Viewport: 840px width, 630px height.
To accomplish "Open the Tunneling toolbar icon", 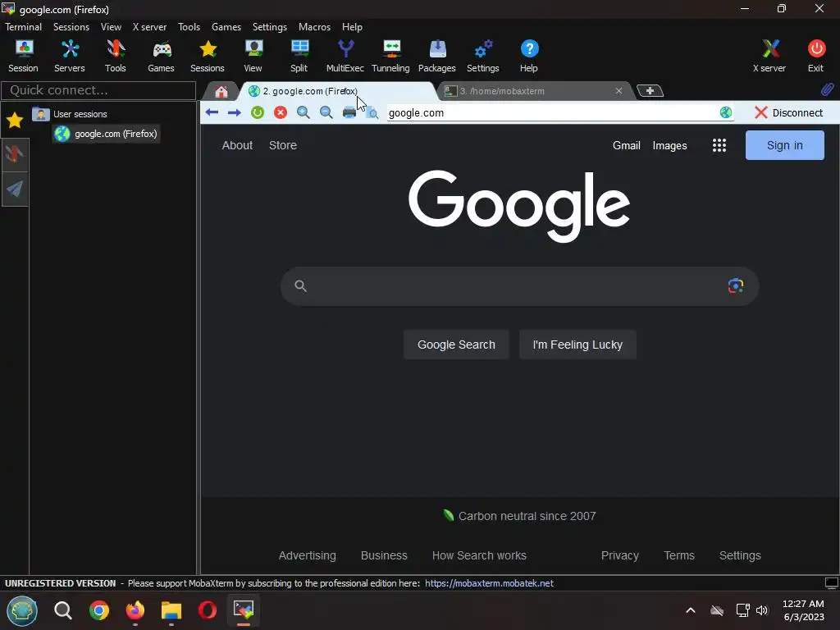I will tap(391, 56).
